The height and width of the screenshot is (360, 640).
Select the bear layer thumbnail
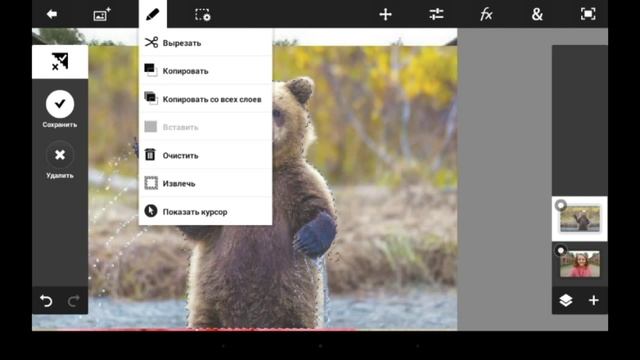coord(580,219)
